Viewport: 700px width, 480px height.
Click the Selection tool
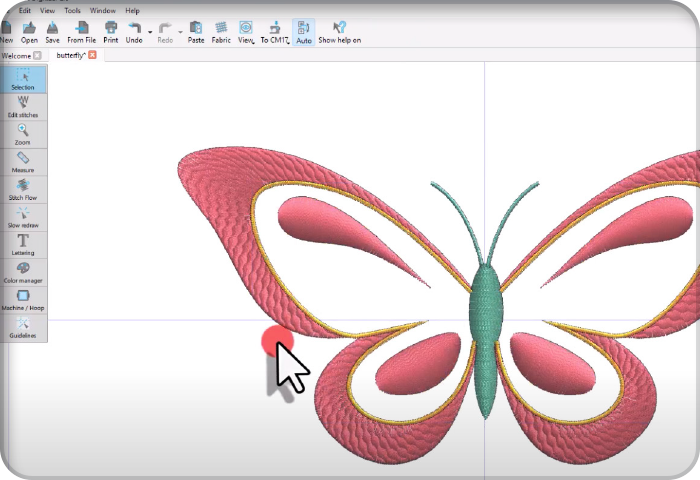tap(23, 78)
